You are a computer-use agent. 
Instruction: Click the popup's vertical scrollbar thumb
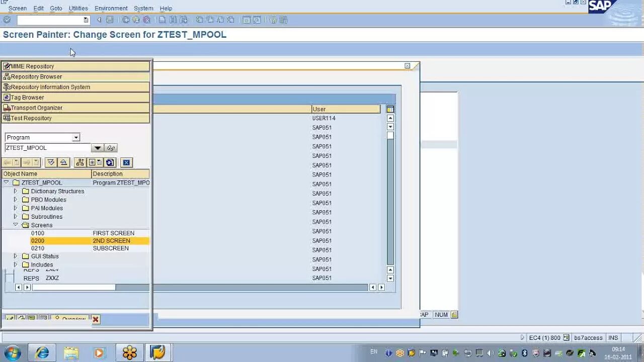point(390,136)
